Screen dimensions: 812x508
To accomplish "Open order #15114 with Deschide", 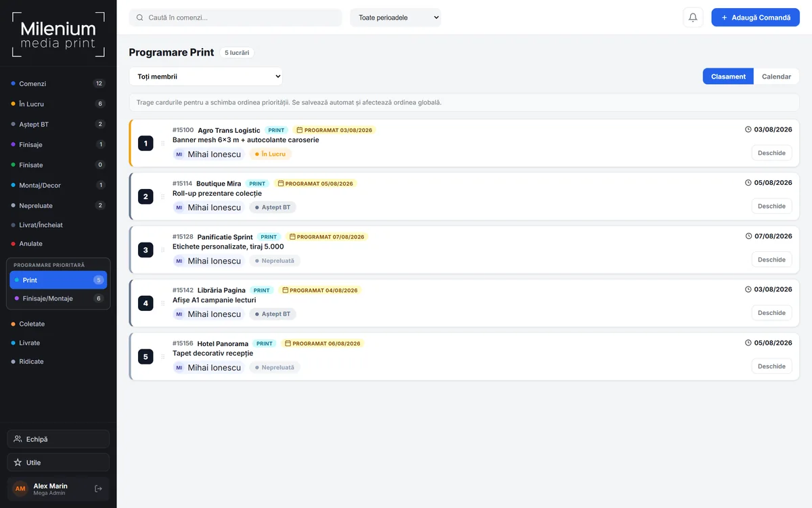I will pyautogui.click(x=771, y=206).
